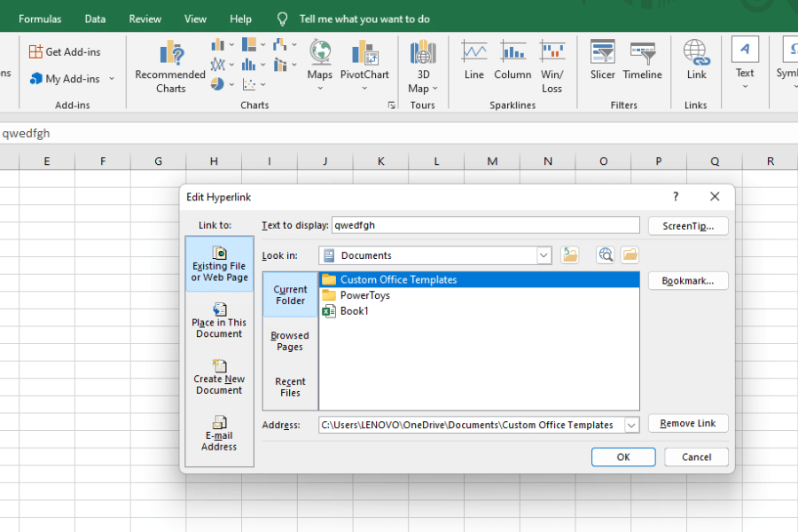Confirm hyperlink with OK
This screenshot has width=798, height=532.
tap(623, 457)
